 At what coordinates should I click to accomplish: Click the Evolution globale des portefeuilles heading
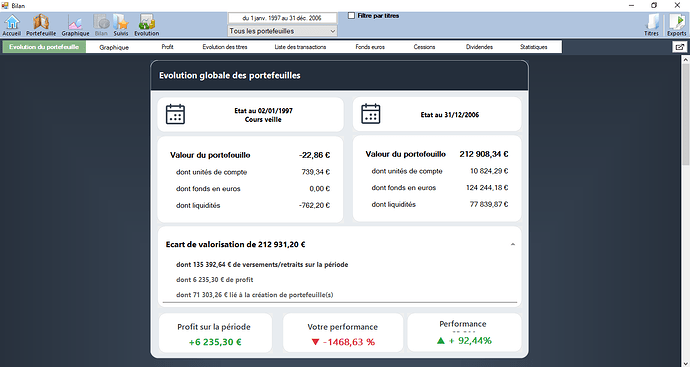click(230, 75)
